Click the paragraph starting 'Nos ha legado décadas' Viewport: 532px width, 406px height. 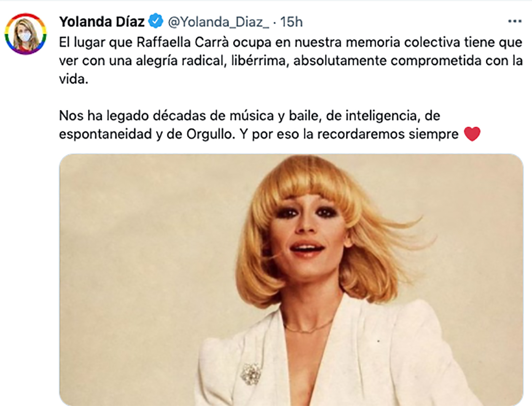pos(270,125)
